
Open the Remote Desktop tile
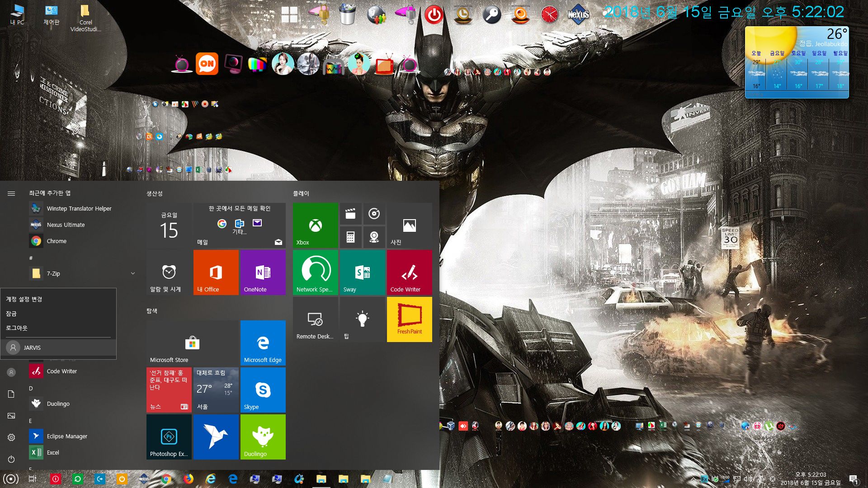pos(315,319)
